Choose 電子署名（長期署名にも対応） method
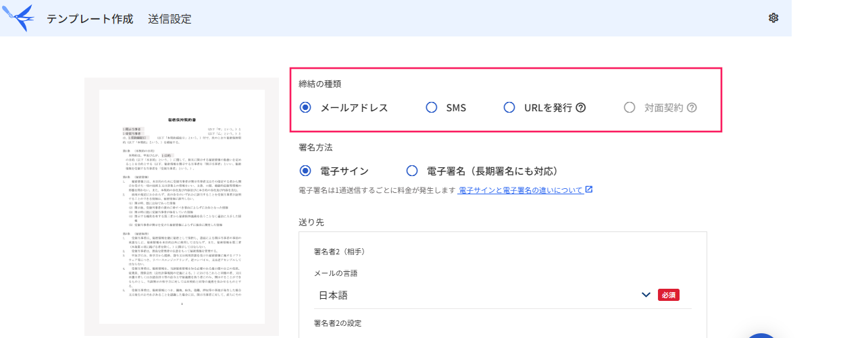Image resolution: width=868 pixels, height=338 pixels. point(413,171)
